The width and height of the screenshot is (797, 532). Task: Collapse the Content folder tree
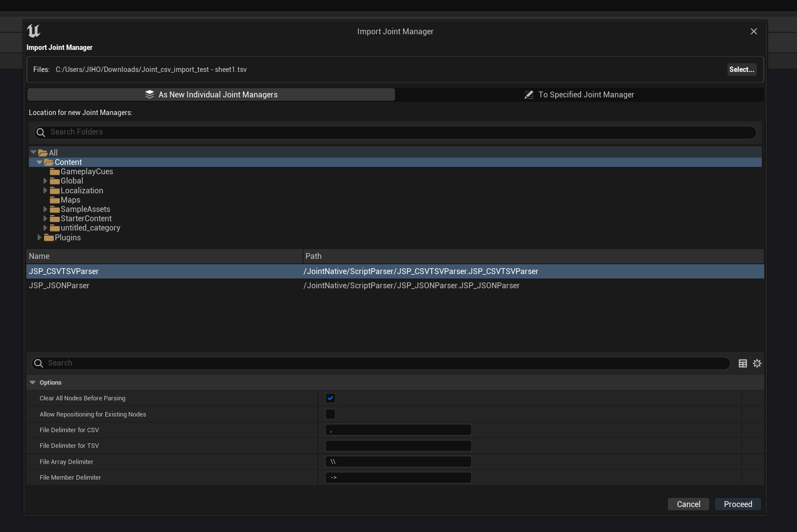click(40, 162)
